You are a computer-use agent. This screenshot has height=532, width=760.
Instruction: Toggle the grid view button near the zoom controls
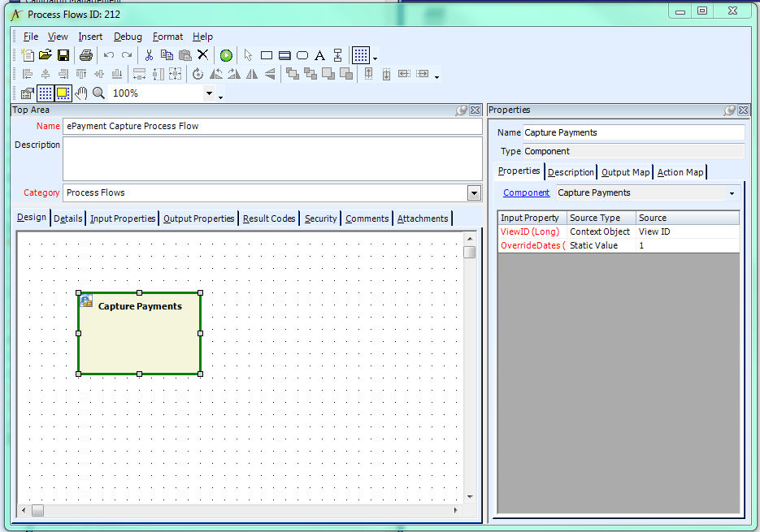point(46,92)
